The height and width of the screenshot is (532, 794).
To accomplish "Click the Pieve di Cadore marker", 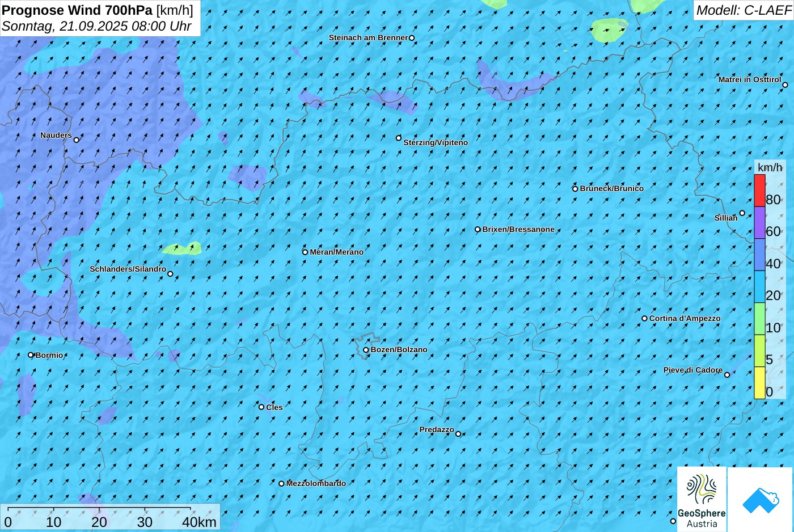I will click(727, 375).
